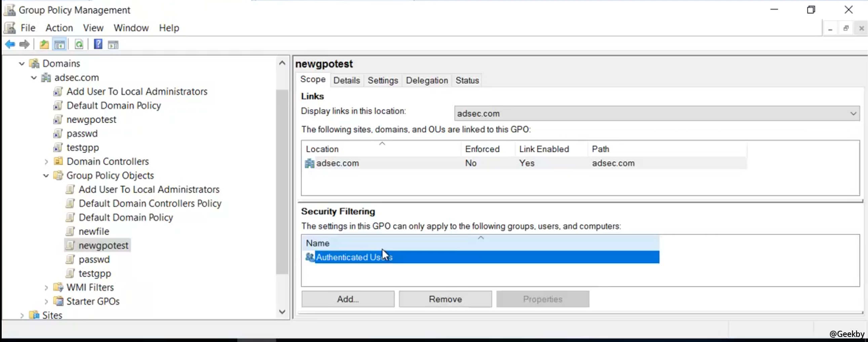Click the tree pane scroll down arrow

[282, 312]
